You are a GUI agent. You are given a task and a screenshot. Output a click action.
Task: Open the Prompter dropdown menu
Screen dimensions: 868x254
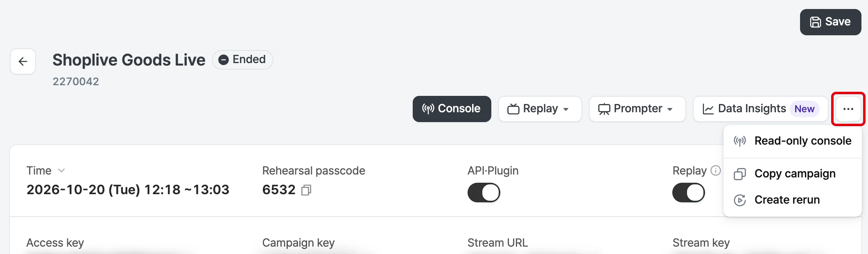(637, 109)
